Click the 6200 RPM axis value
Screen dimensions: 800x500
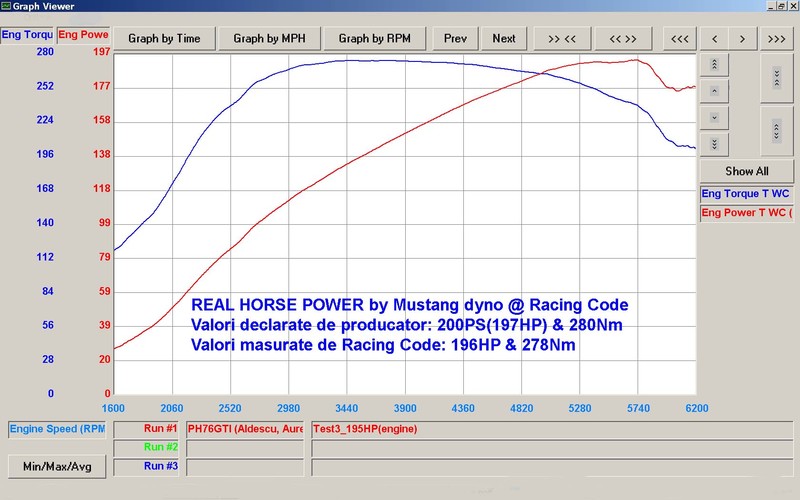tap(697, 408)
